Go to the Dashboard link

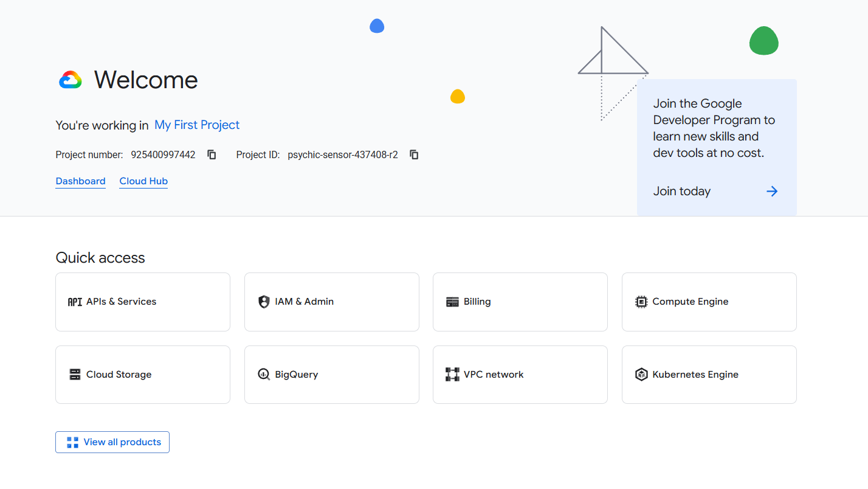(x=81, y=181)
